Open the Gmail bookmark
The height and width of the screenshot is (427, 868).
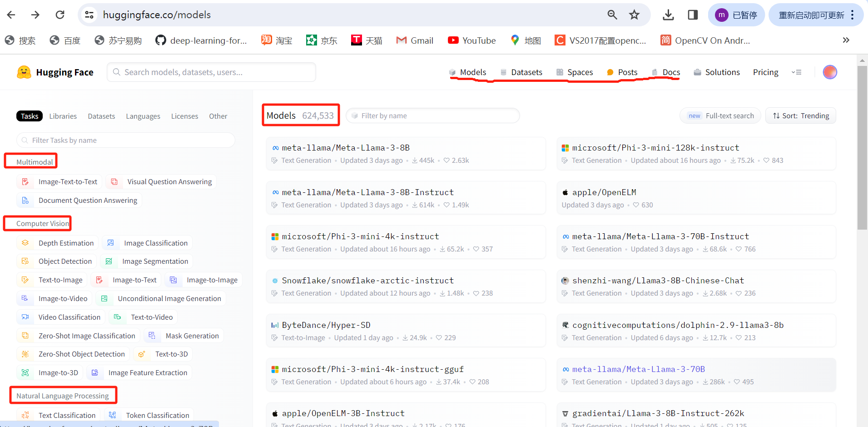[415, 40]
